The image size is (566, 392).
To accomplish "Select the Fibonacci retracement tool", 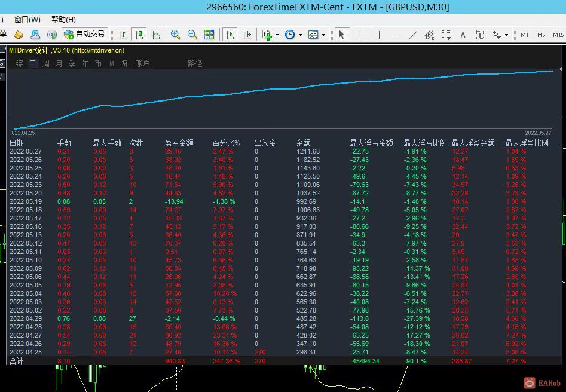I will [x=446, y=35].
